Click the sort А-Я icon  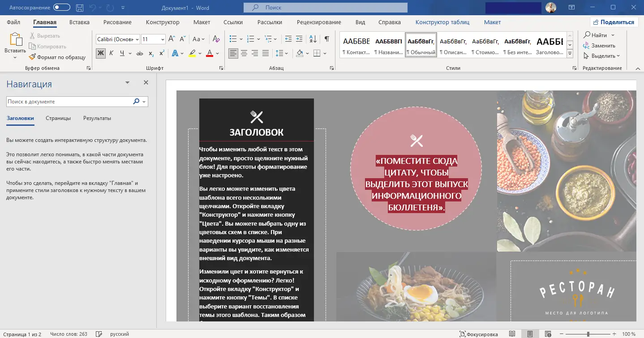(313, 39)
